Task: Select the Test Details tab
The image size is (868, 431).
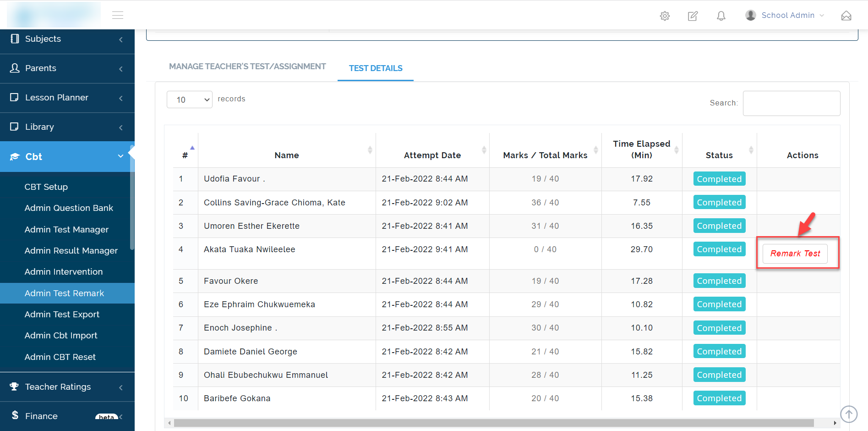Action: point(376,68)
